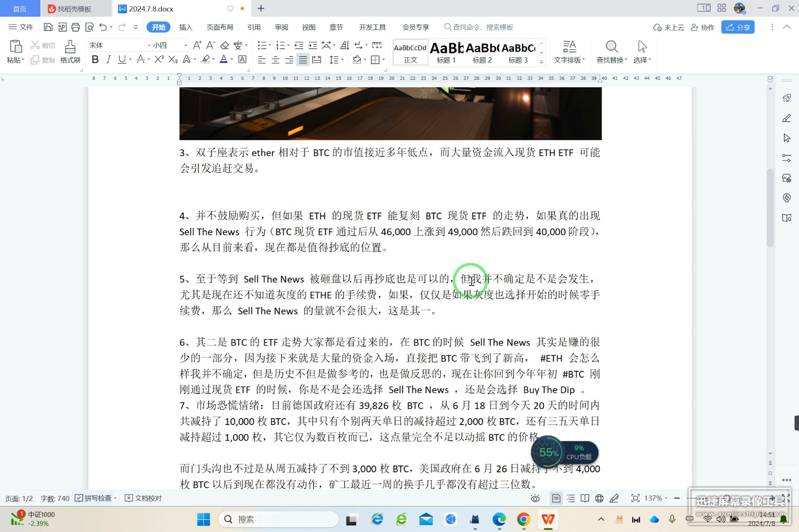Open the rocket assistant icon in right sidebar
Screen dimensions: 799x532
[x=787, y=98]
